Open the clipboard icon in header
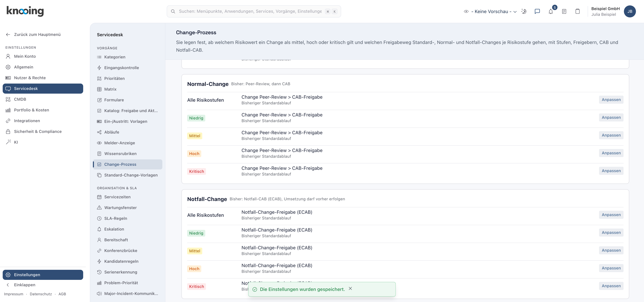This screenshot has width=644, height=302. pos(577,12)
